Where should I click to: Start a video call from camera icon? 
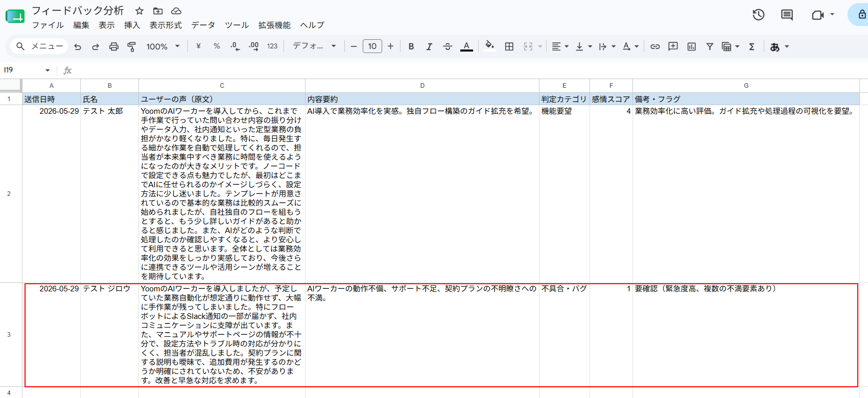pos(818,15)
